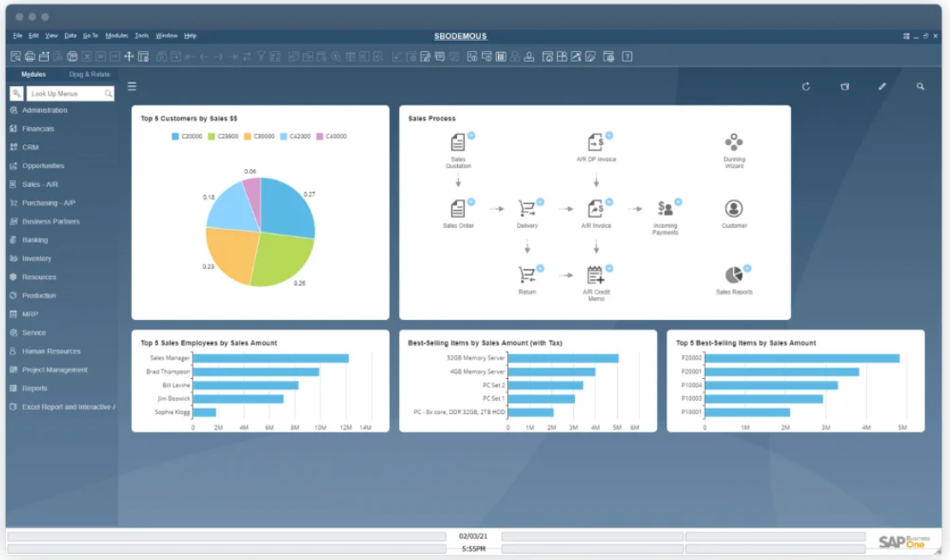Screen dimensions: 950x560
Task: Click the Customer icon in Sales Process
Action: [734, 208]
